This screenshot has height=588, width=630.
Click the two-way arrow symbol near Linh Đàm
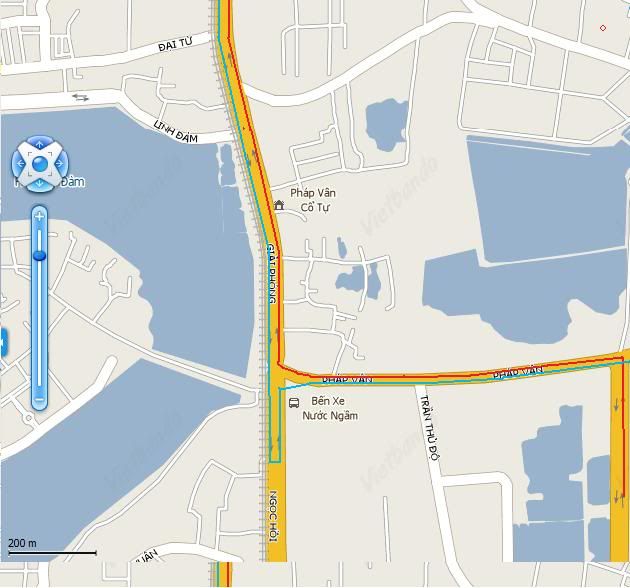coord(80,97)
